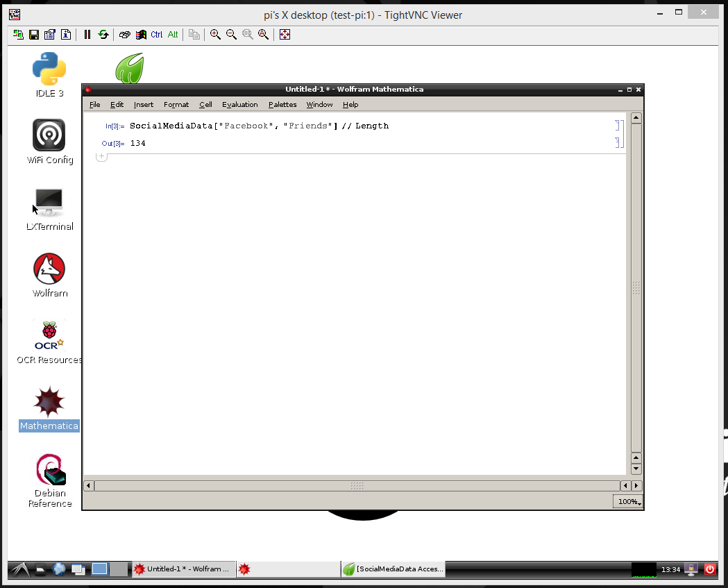
Task: Select the In[3] cell bracket
Action: pos(618,126)
